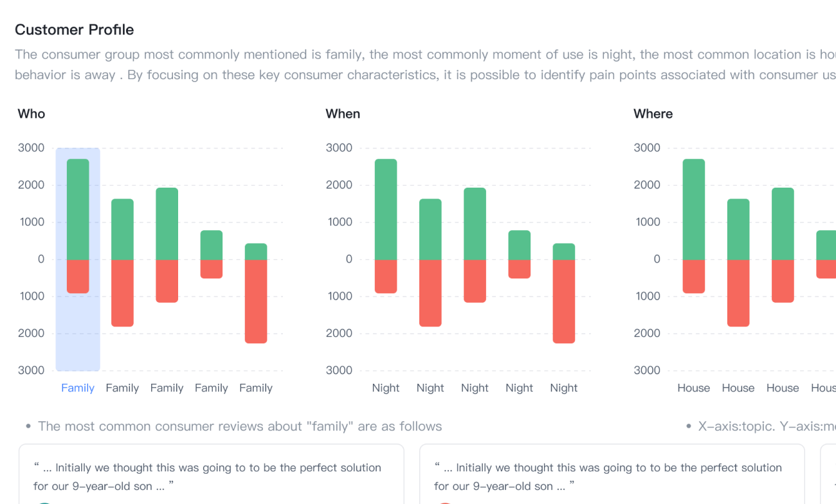The width and height of the screenshot is (836, 504).
Task: Select the second green bar in Who chart
Action: click(x=122, y=229)
